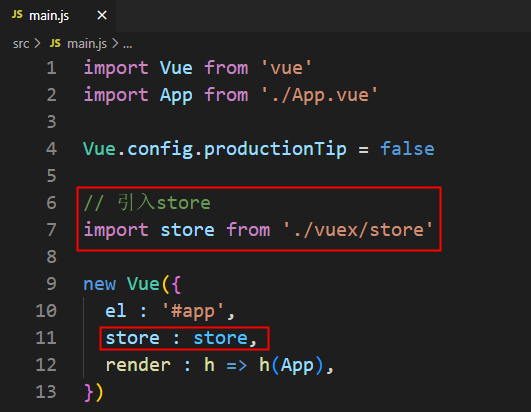Expand chevron after src breadcrumb
The height and width of the screenshot is (412, 531).
pyautogui.click(x=37, y=43)
